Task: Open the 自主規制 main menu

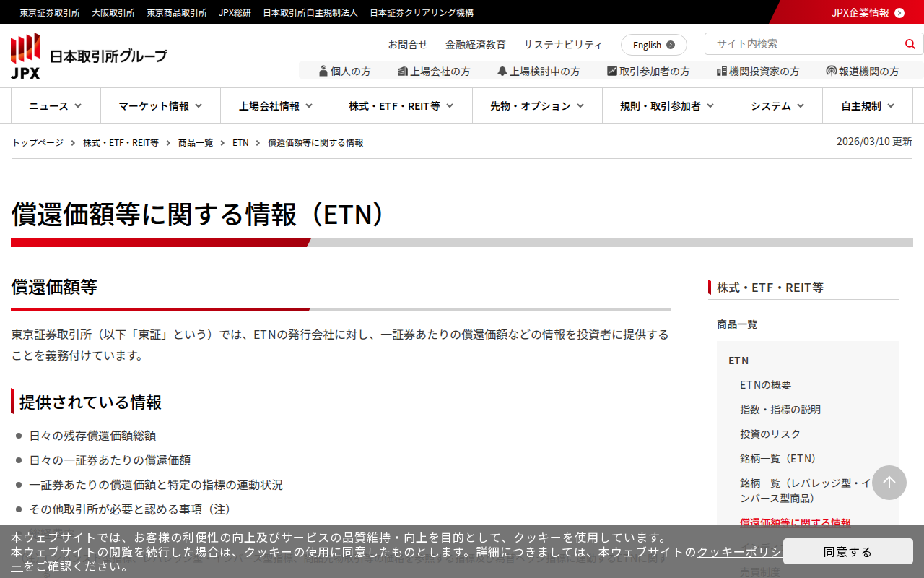Action: pyautogui.click(x=868, y=105)
